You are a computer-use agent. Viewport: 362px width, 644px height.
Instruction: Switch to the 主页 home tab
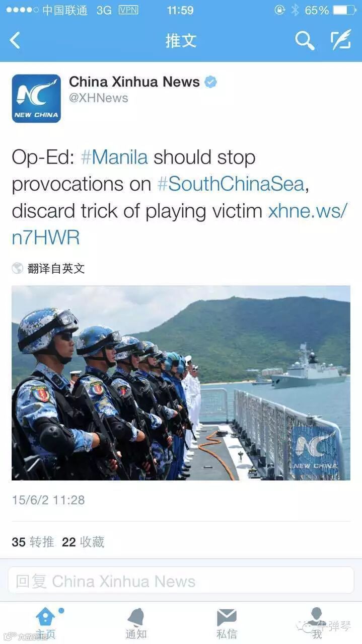45,623
